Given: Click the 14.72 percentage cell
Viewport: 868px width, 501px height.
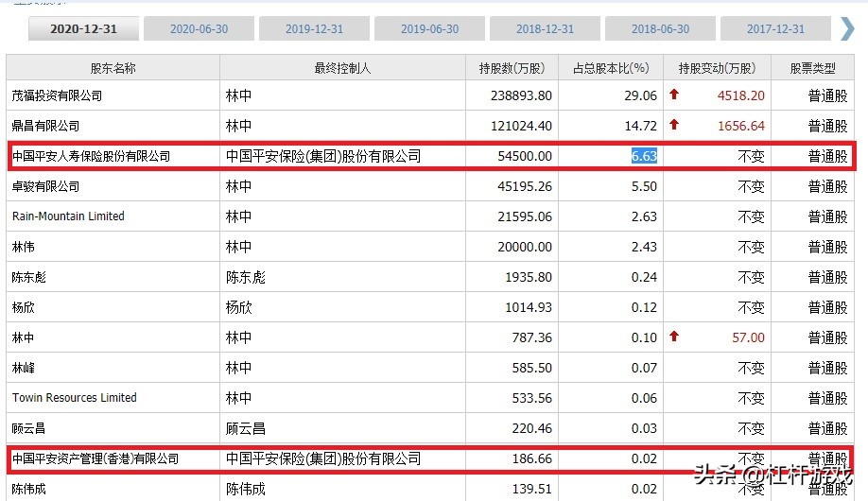Looking at the screenshot, I should tap(640, 126).
